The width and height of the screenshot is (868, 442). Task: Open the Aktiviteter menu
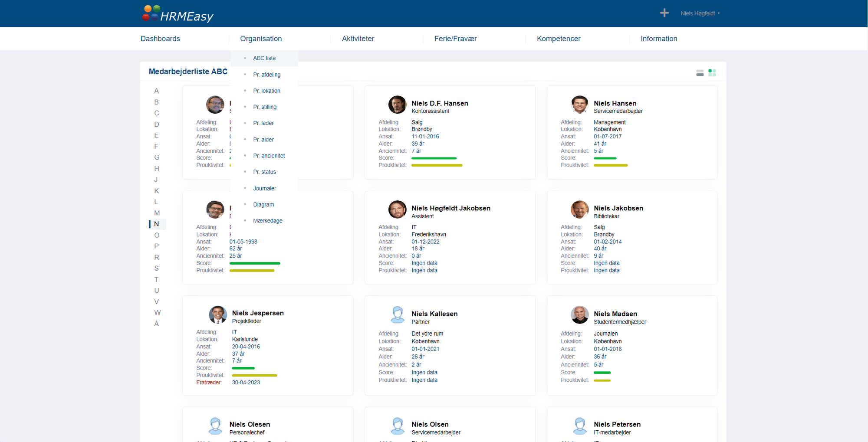358,39
